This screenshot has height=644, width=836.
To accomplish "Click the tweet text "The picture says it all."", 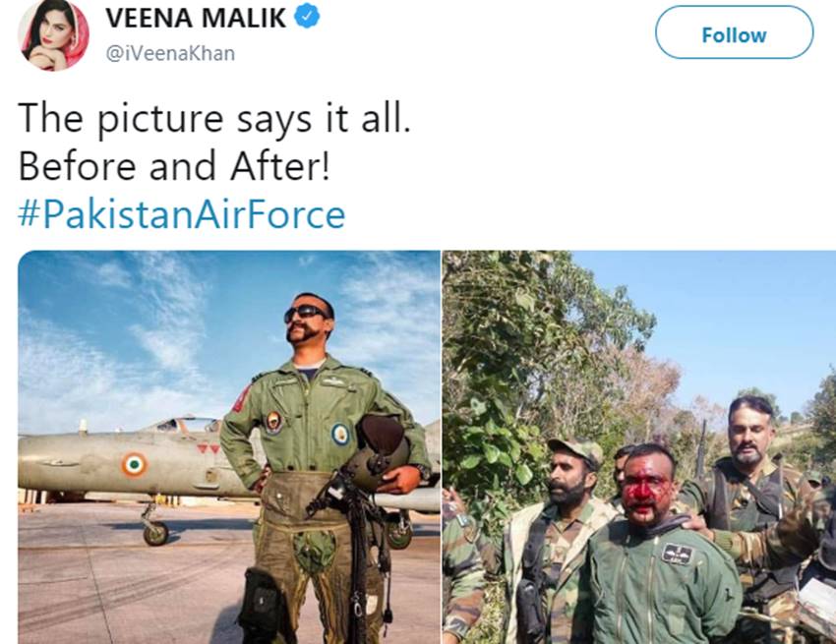I will 214,118.
